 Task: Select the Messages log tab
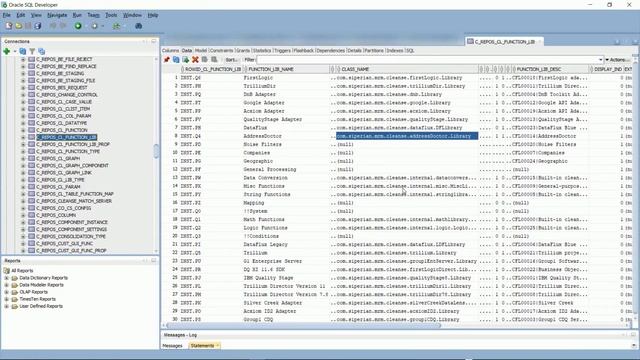tap(173, 346)
